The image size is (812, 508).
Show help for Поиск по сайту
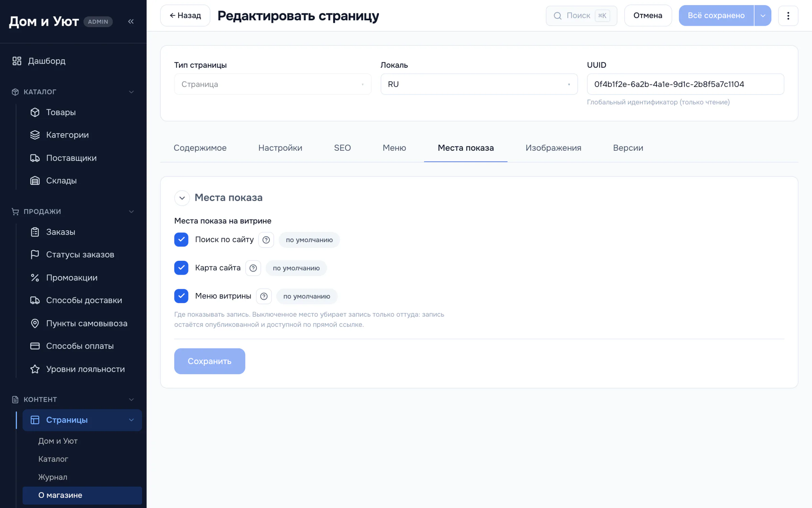pos(266,240)
